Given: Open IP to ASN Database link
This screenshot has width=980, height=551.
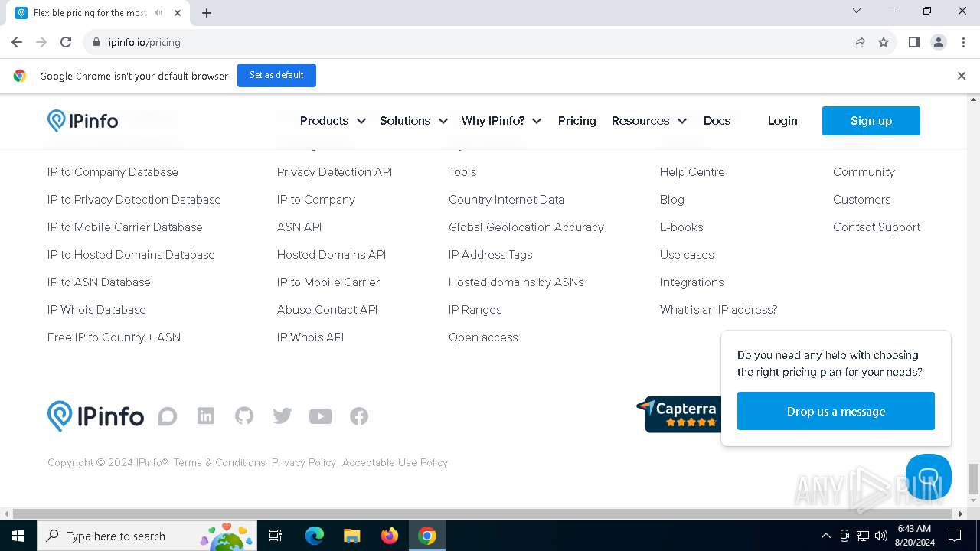Looking at the screenshot, I should (99, 282).
